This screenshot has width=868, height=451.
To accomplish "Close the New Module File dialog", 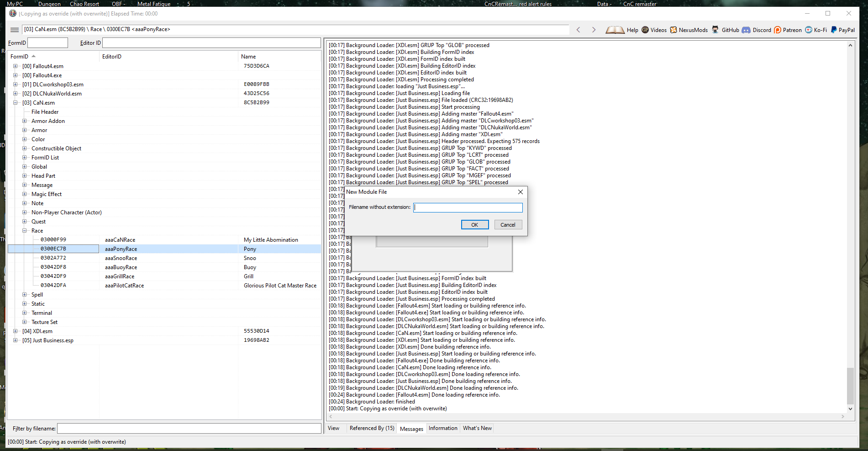I will pyautogui.click(x=520, y=192).
